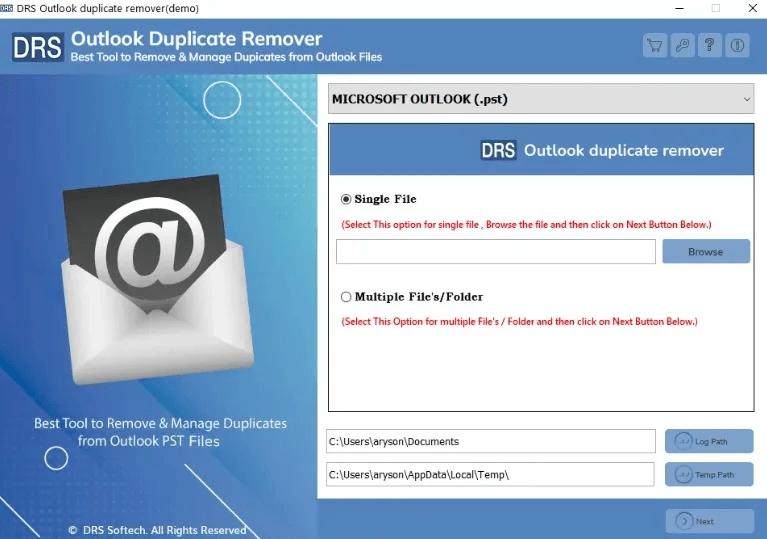Click the red single file instruction text
The height and width of the screenshot is (539, 767).
point(526,225)
